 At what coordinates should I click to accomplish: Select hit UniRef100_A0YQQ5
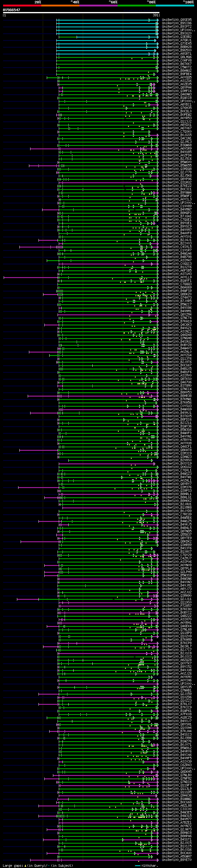pyautogui.click(x=177, y=78)
